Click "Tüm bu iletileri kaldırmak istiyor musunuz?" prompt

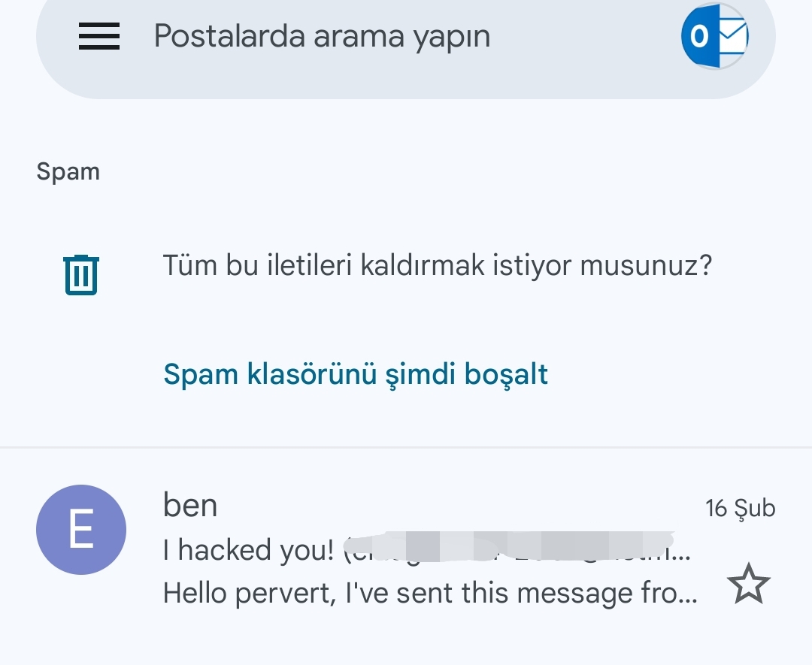[x=437, y=265]
